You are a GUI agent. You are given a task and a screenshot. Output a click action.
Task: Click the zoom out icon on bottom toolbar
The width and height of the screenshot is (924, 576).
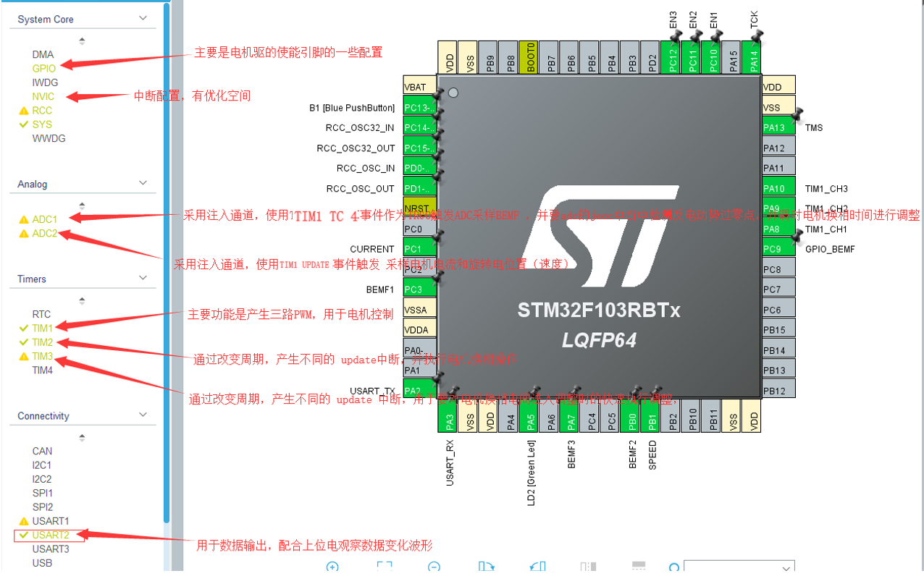point(434,567)
